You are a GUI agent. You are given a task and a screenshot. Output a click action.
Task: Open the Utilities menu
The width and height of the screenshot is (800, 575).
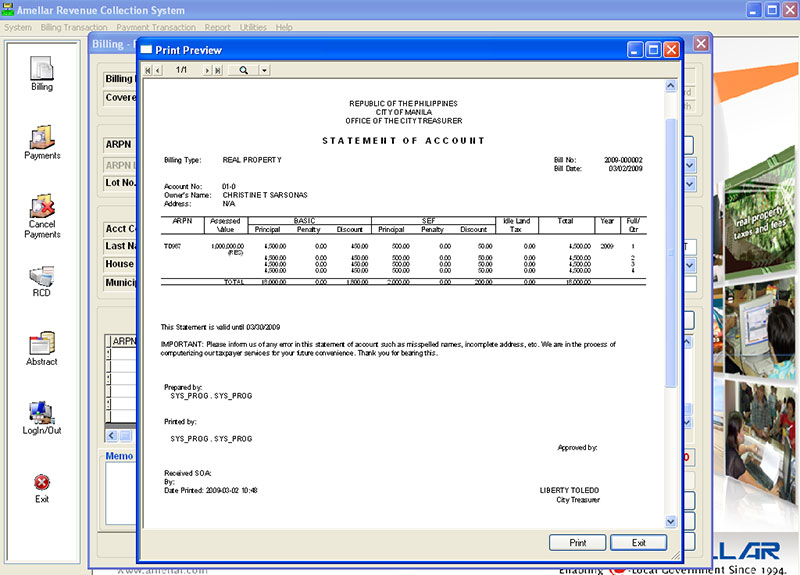[253, 27]
